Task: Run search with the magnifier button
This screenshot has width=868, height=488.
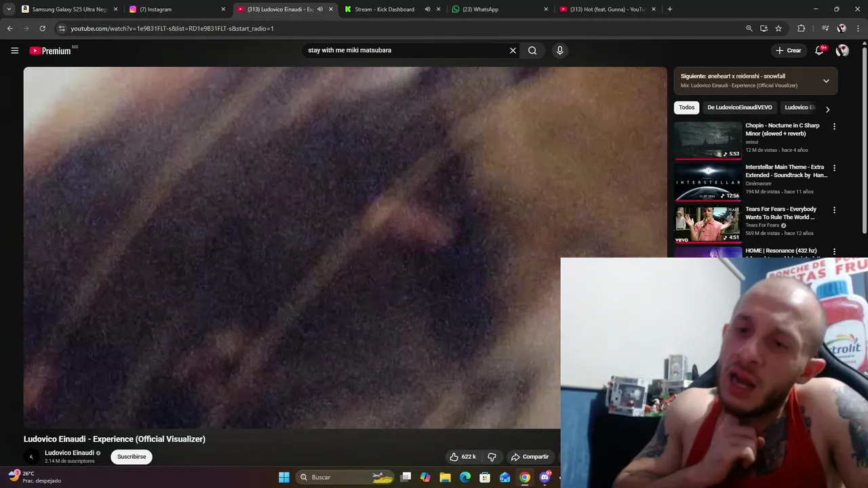Action: [x=532, y=50]
